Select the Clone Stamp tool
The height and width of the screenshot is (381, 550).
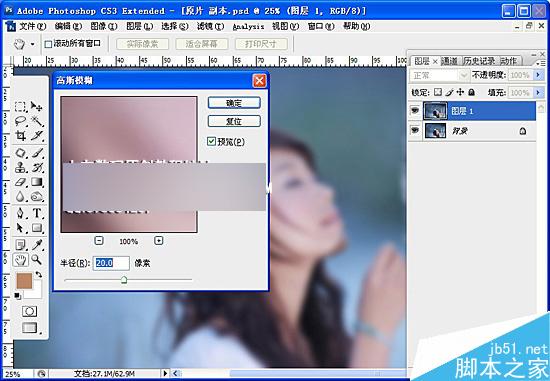pyautogui.click(x=20, y=167)
